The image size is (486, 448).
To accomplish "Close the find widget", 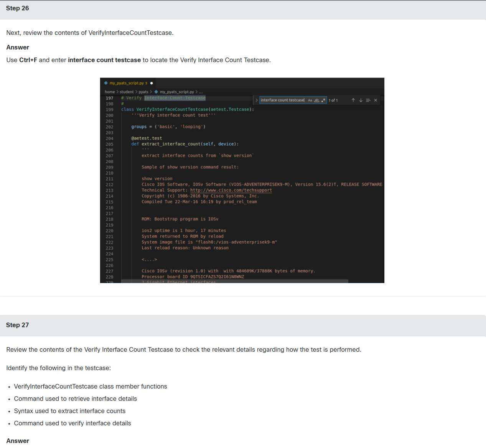I will point(376,100).
